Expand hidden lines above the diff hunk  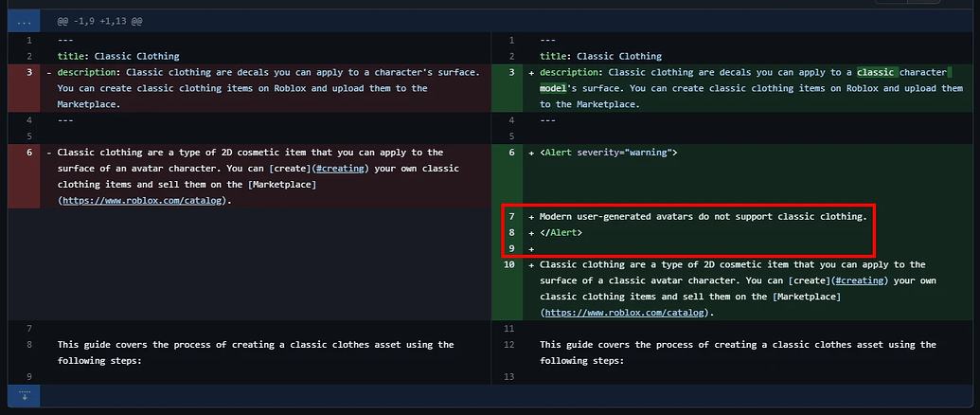24,20
